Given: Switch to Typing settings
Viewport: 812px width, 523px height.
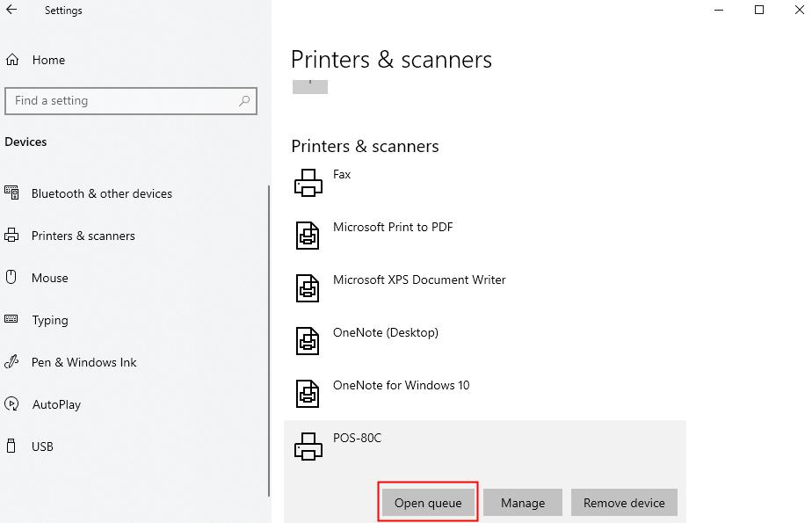Looking at the screenshot, I should [x=49, y=320].
